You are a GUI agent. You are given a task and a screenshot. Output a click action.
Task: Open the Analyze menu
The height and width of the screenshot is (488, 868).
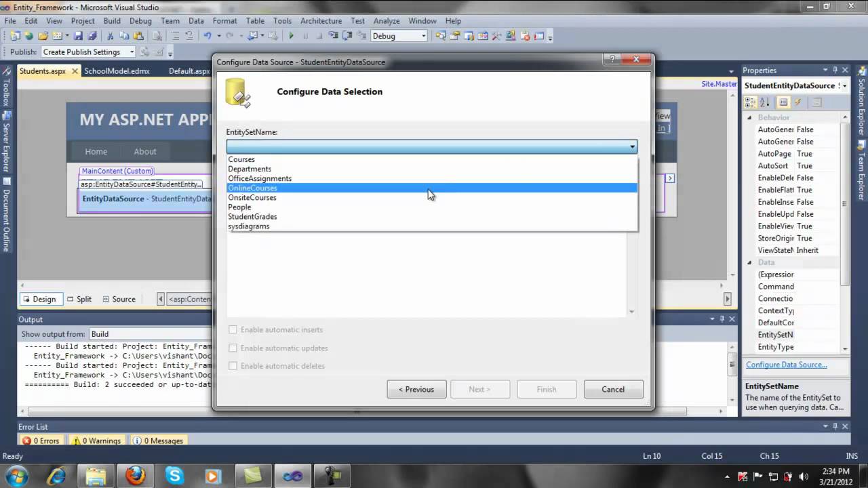tap(387, 21)
